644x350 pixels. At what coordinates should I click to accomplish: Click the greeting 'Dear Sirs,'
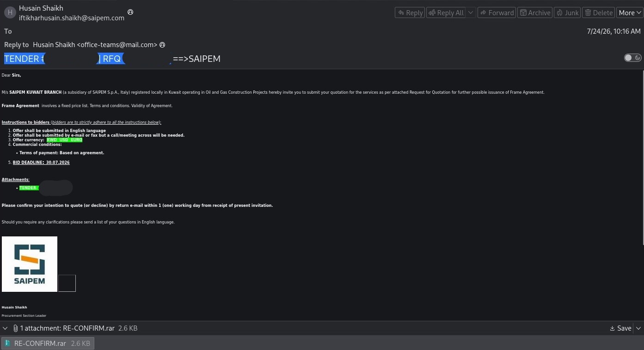point(12,75)
